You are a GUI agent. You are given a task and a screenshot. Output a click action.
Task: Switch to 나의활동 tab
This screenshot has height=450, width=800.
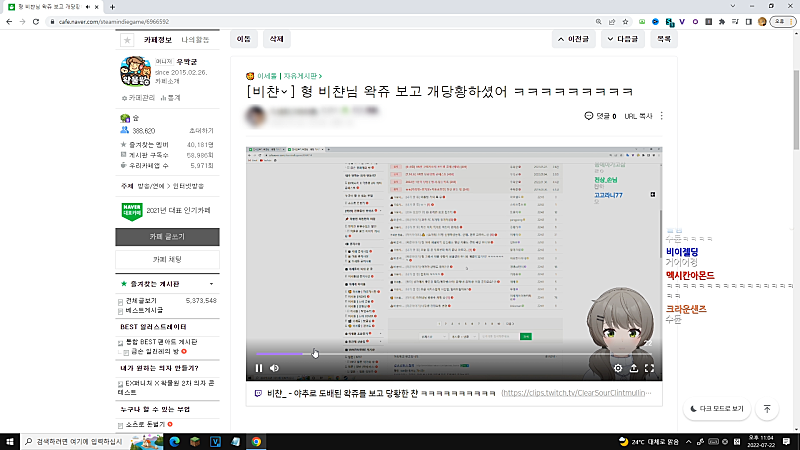(195, 40)
